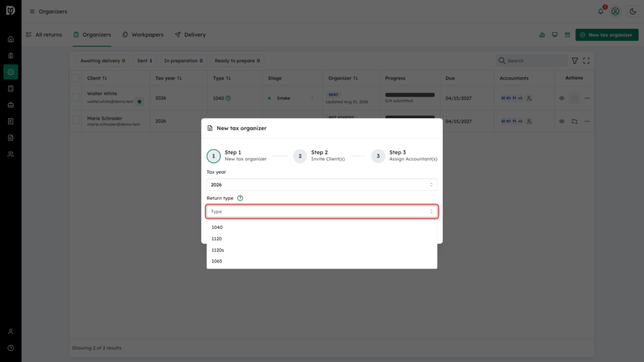
Task: Open the table filter funnel icon
Action: coord(575,61)
